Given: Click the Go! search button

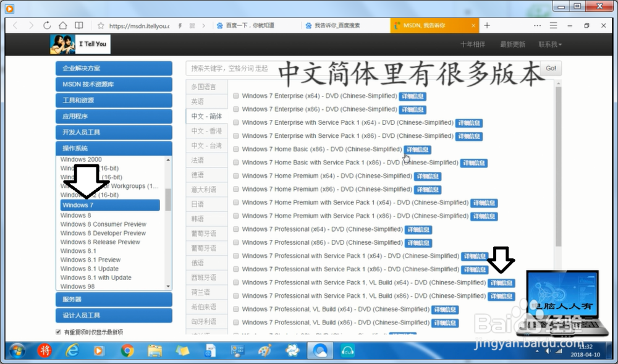Looking at the screenshot, I should (551, 68).
